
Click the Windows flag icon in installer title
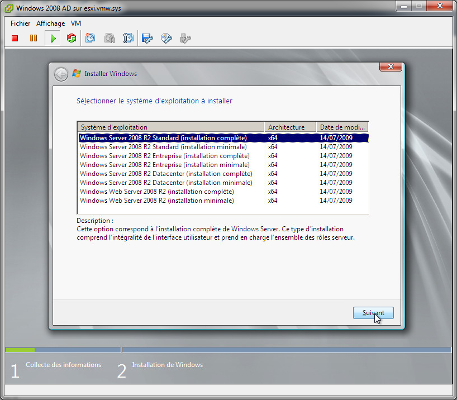point(77,73)
